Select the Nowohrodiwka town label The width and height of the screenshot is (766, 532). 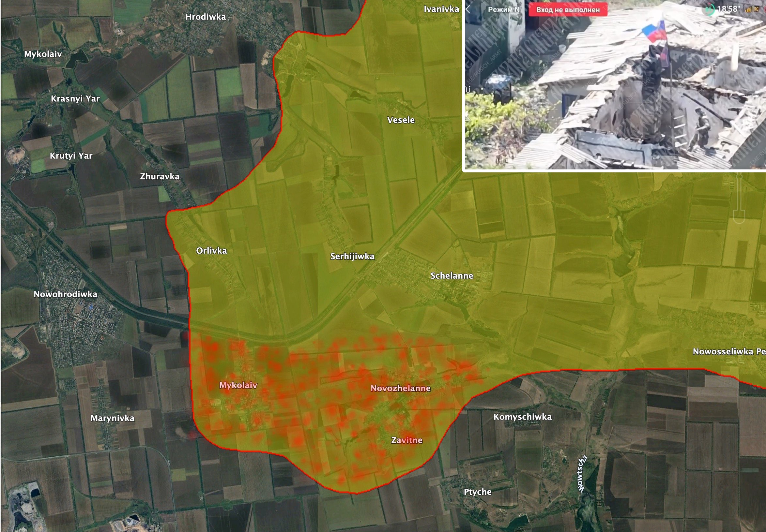(65, 294)
